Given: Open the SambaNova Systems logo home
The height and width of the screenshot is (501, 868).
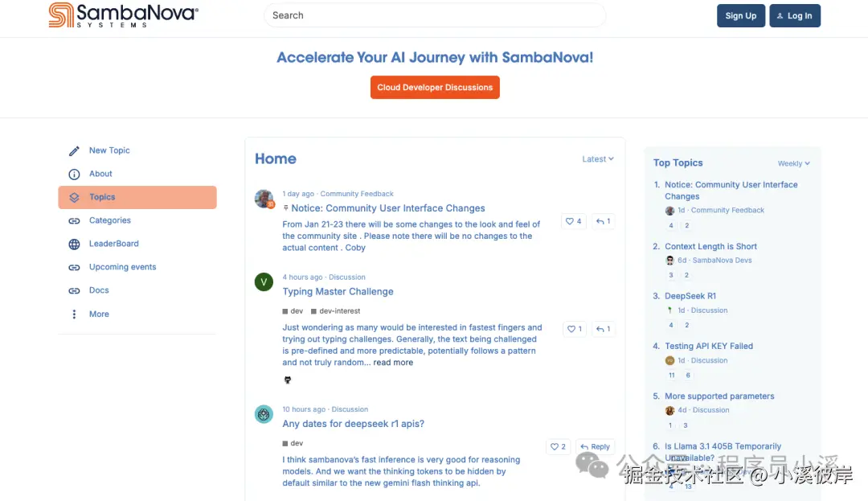Looking at the screenshot, I should 123,15.
